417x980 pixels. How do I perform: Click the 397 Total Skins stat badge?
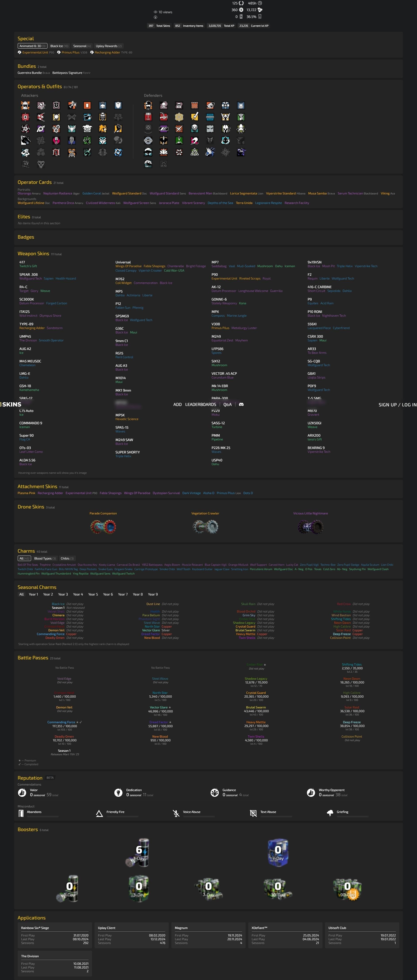click(x=159, y=26)
